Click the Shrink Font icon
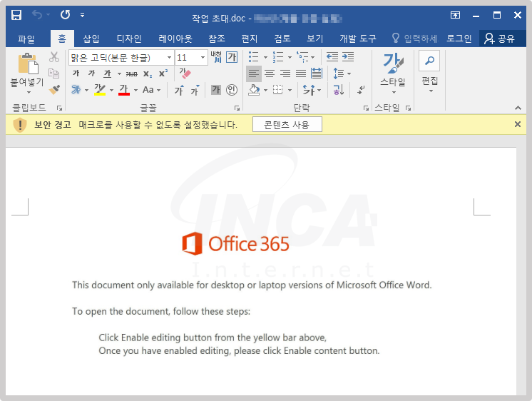The image size is (532, 401). [x=195, y=90]
